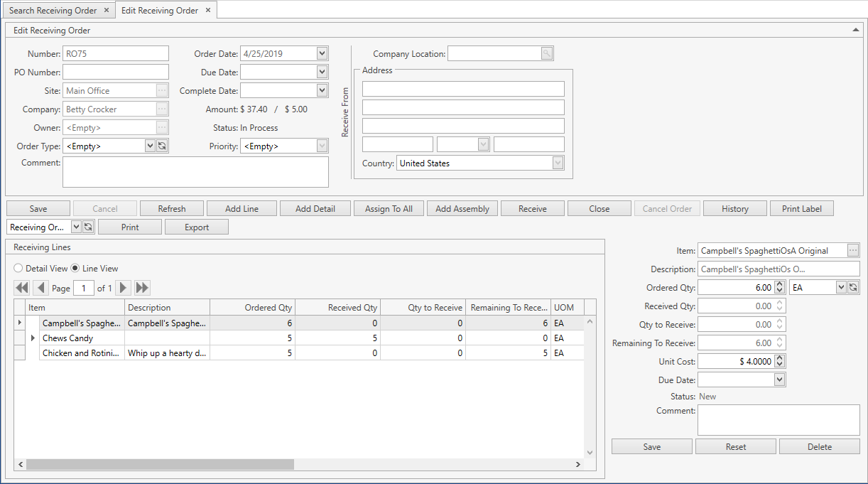Go to first page of receiving lines

point(21,288)
